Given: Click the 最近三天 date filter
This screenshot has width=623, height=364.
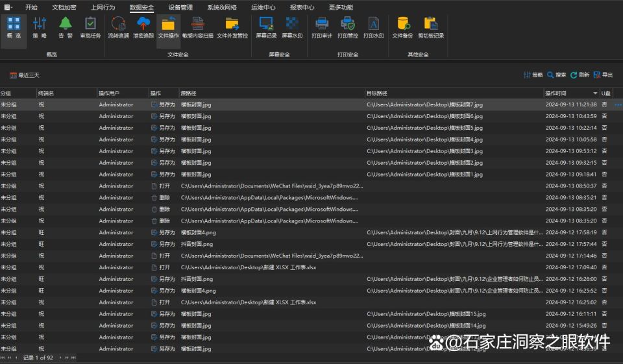Looking at the screenshot, I should click(25, 75).
